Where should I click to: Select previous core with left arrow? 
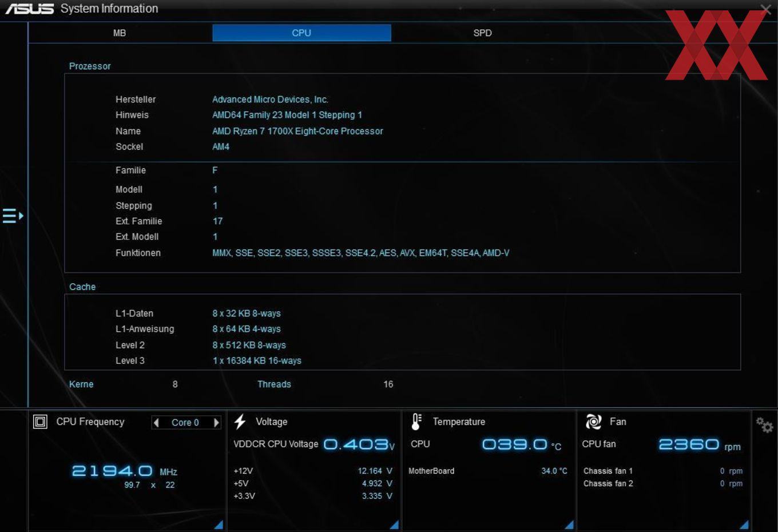156,423
